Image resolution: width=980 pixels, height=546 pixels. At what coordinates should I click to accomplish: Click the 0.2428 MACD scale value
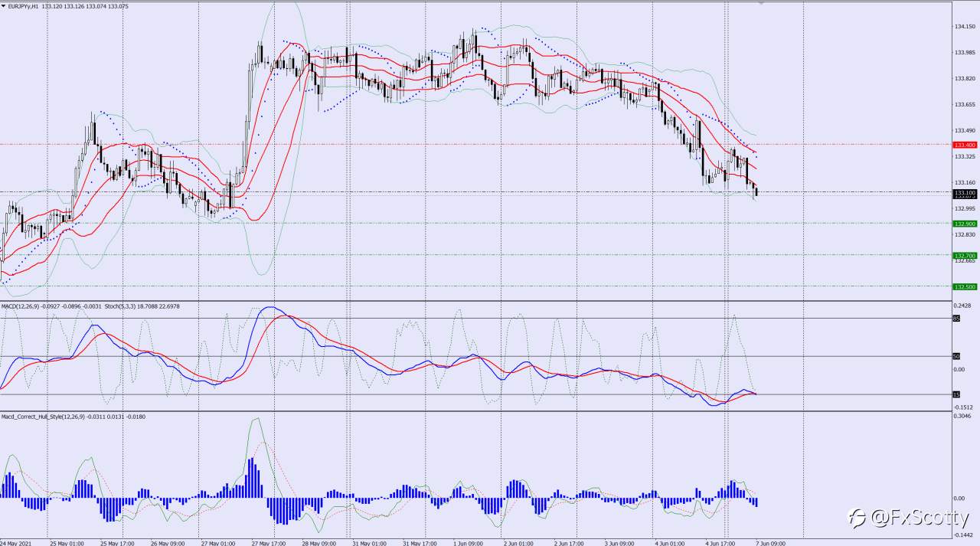point(964,305)
